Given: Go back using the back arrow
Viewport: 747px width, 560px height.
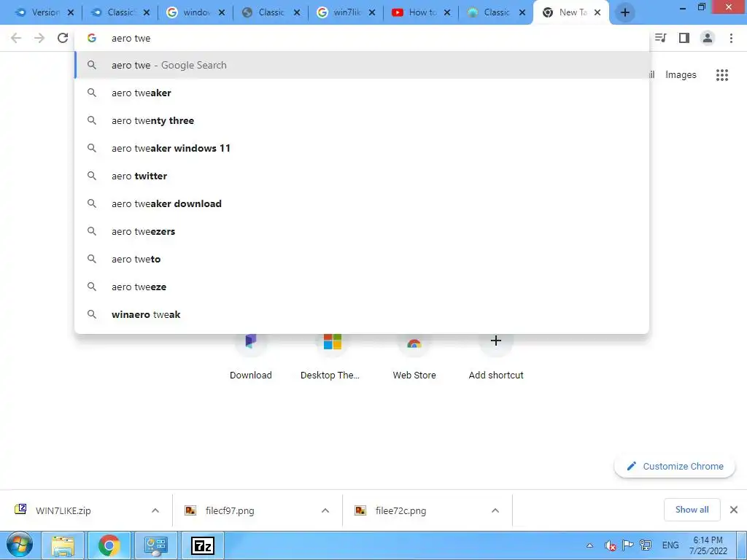Looking at the screenshot, I should coord(16,38).
